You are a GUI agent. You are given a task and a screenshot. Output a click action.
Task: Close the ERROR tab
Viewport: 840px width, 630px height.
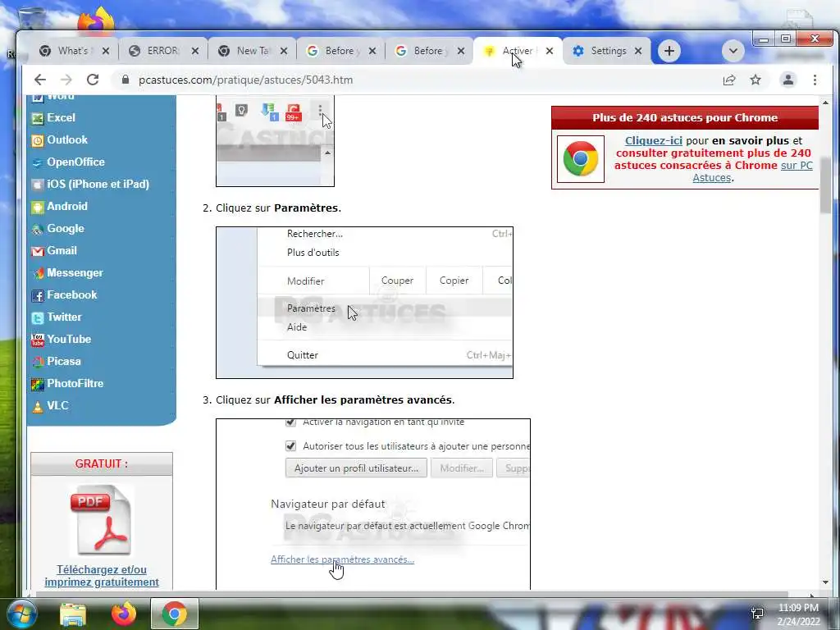point(195,51)
